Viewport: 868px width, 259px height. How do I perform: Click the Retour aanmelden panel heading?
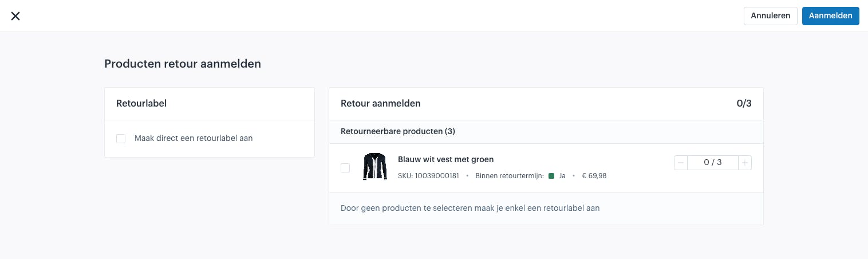click(x=381, y=104)
